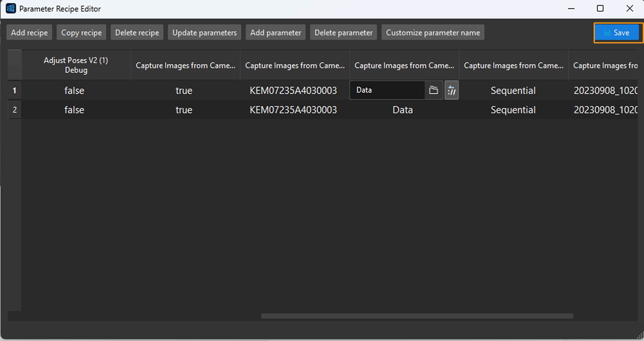Image resolution: width=644 pixels, height=341 pixels.
Task: Click the folder browse icon in row 1
Action: [433, 90]
